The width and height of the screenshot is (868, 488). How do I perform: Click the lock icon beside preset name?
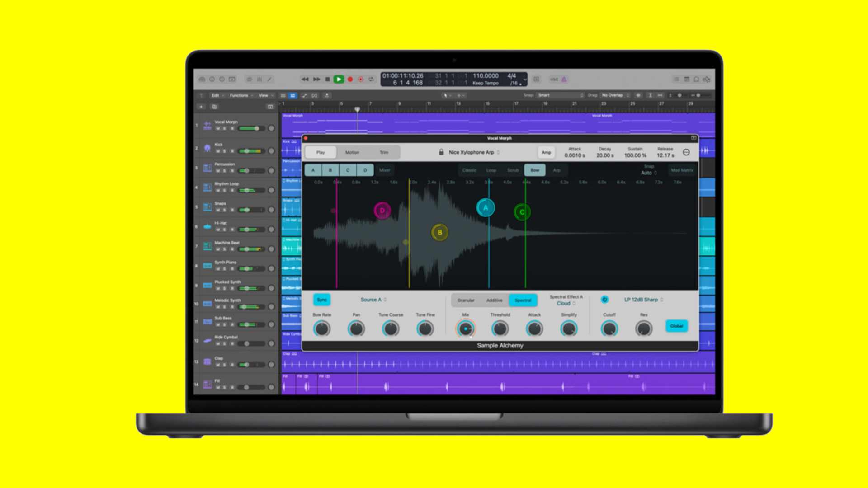click(x=441, y=152)
